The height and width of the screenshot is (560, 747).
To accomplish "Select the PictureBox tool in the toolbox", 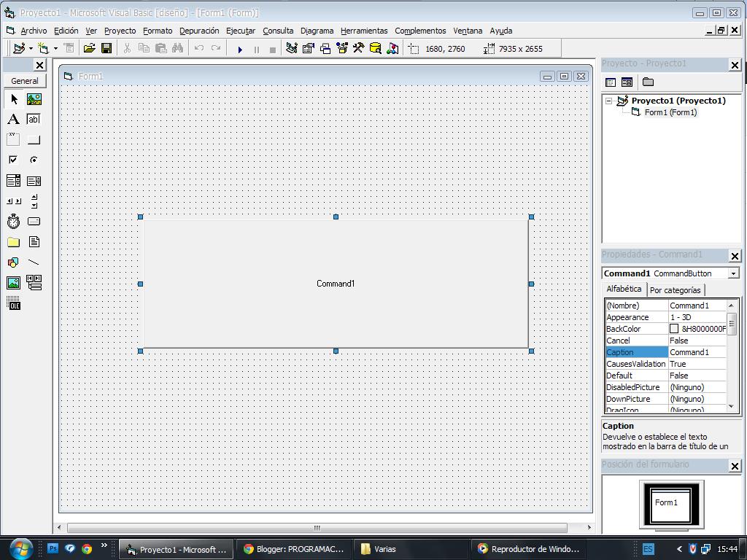I will (x=34, y=100).
